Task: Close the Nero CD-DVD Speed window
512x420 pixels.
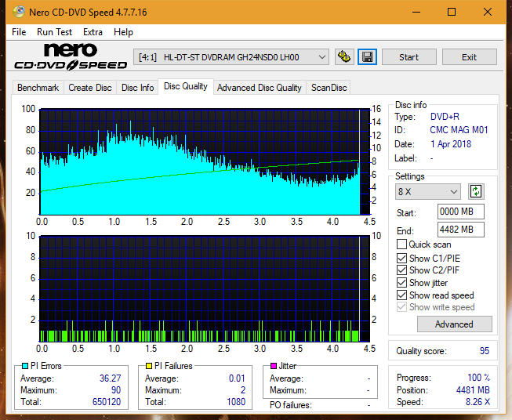Action: pyautogui.click(x=488, y=12)
